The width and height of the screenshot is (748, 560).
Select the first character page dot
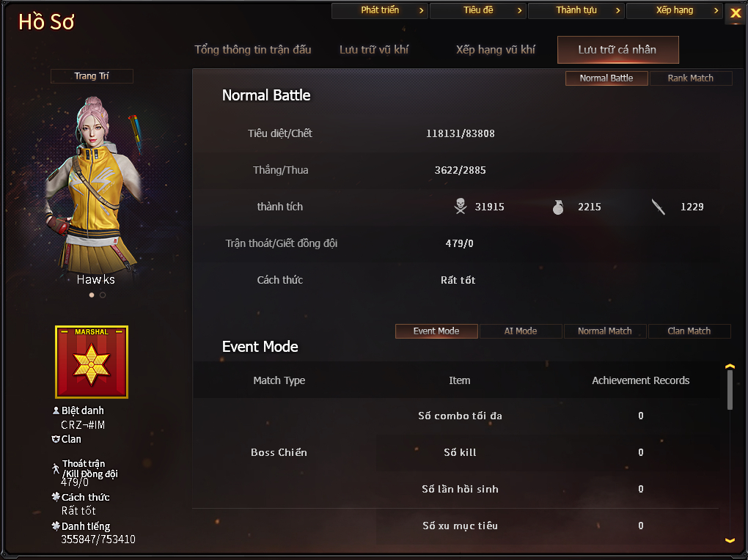[92, 295]
